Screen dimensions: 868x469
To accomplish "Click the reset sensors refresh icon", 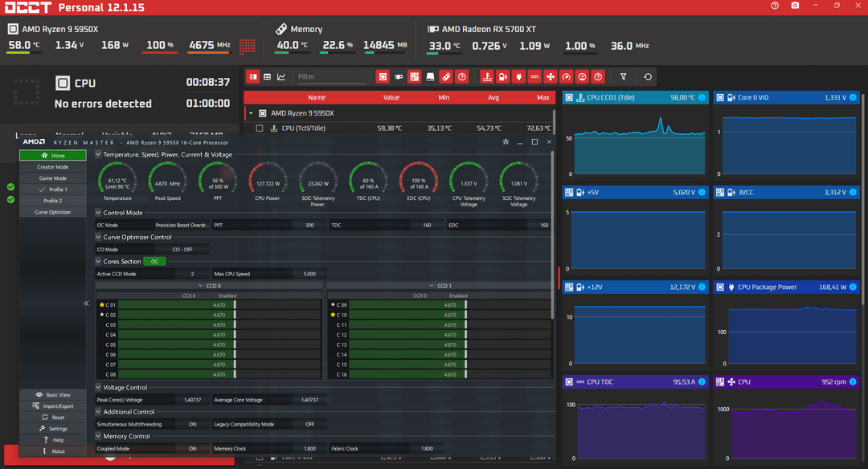I will coord(648,77).
